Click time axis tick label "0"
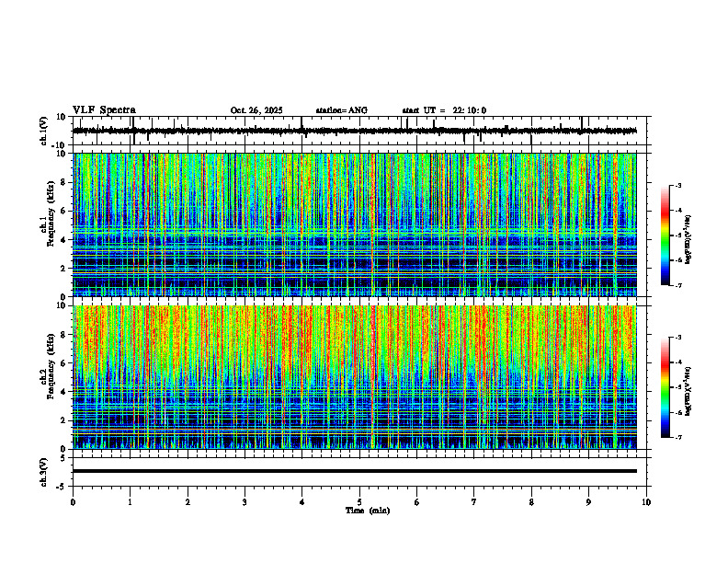The height and width of the screenshot is (563, 728). (73, 502)
